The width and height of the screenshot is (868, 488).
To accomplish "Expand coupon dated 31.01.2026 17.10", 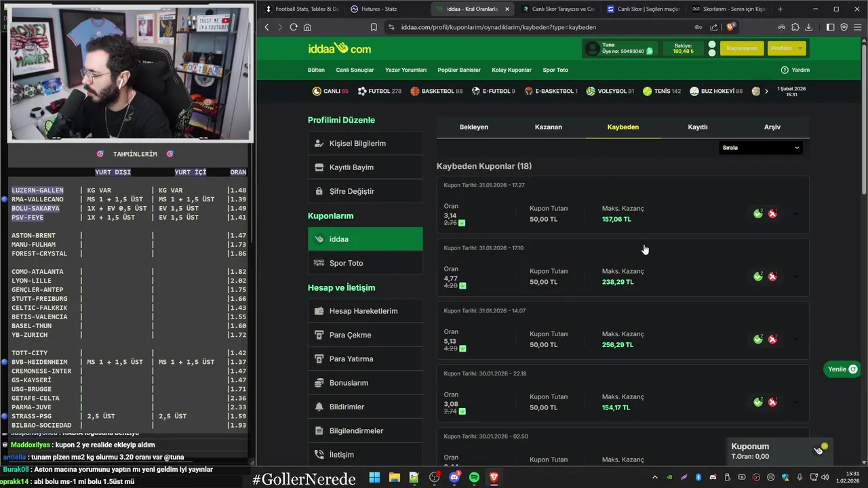I will click(x=795, y=277).
